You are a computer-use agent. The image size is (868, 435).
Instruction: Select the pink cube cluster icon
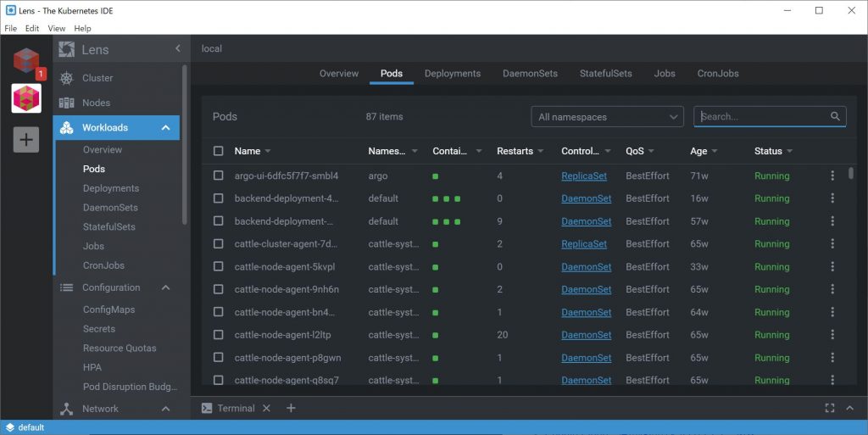click(26, 98)
